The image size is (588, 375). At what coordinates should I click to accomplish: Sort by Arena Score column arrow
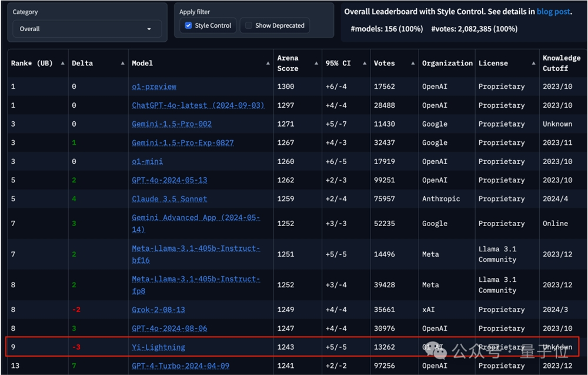point(316,64)
